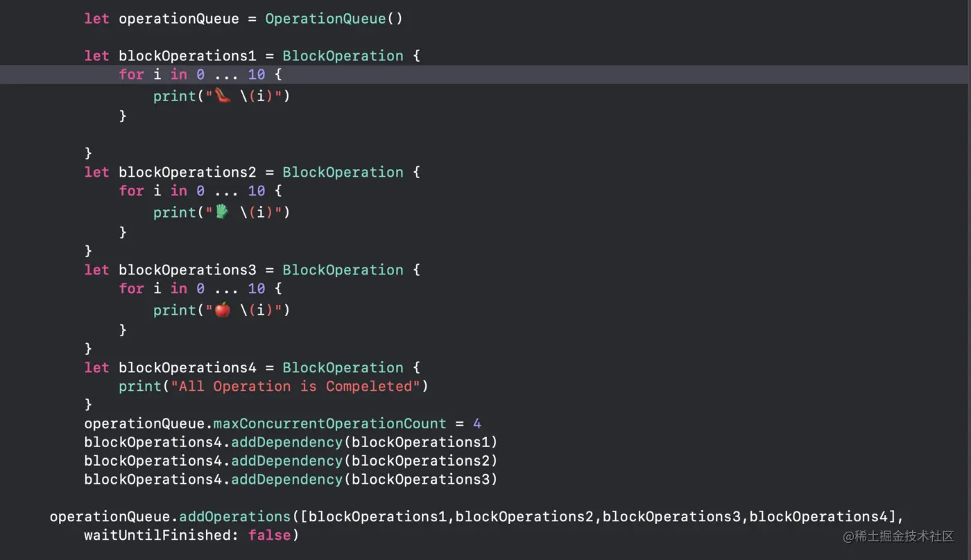Click the addOperations method name
Image resolution: width=971 pixels, height=560 pixels.
(234, 516)
